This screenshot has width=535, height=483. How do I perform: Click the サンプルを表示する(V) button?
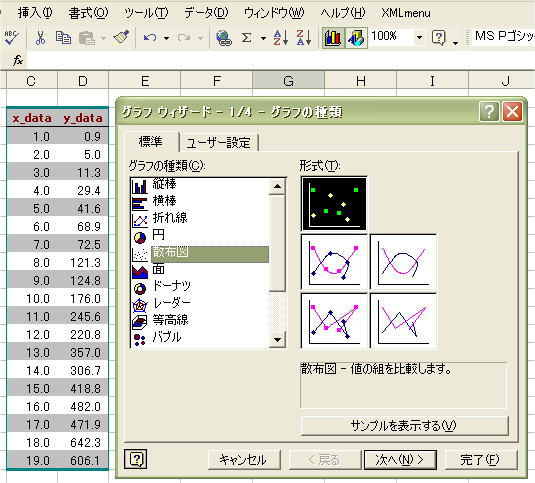(404, 426)
